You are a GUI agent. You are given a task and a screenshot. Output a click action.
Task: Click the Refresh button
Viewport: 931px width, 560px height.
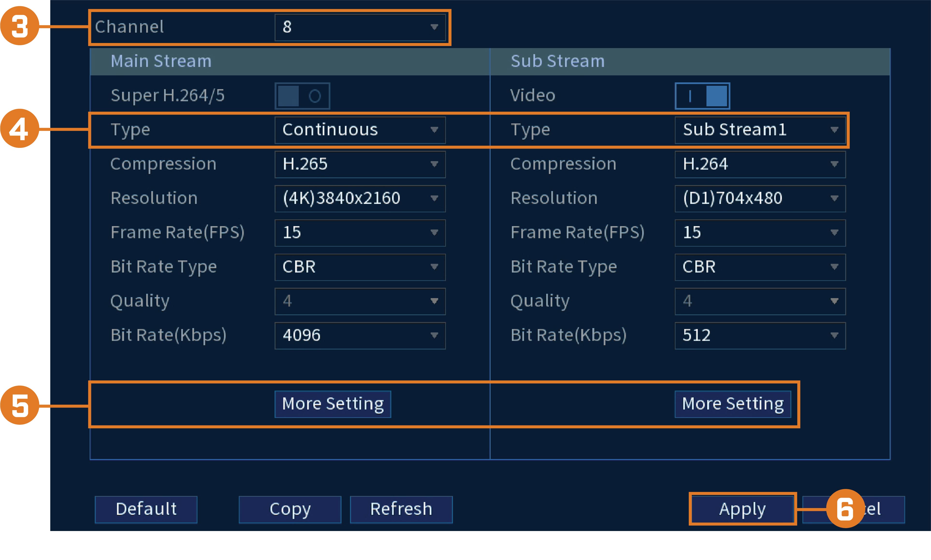click(x=401, y=510)
